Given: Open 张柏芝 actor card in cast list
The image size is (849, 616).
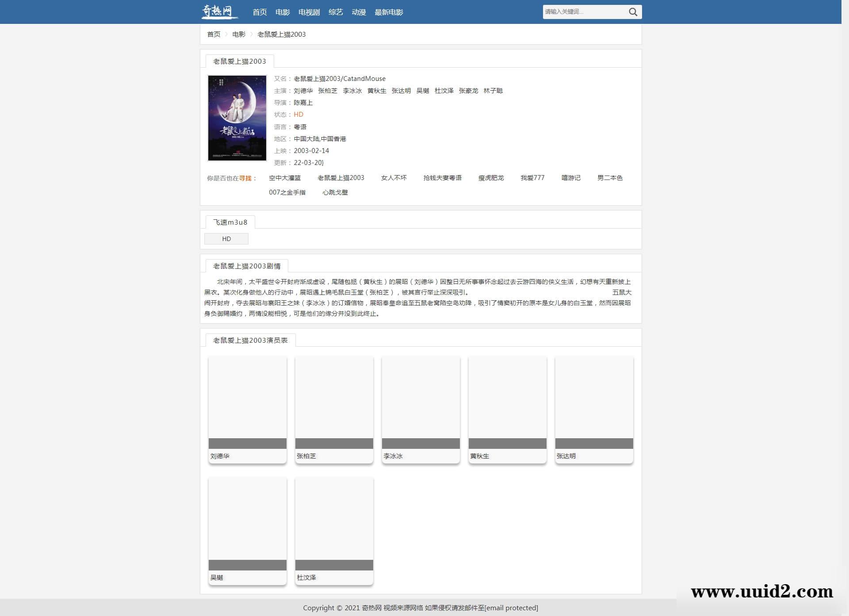Looking at the screenshot, I should (x=334, y=411).
